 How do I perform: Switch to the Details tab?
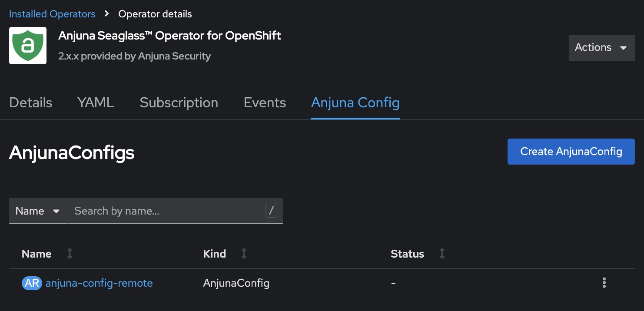(x=30, y=103)
